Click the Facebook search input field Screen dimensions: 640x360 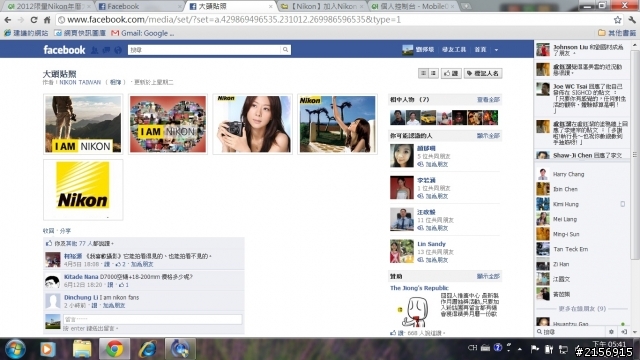click(x=204, y=50)
